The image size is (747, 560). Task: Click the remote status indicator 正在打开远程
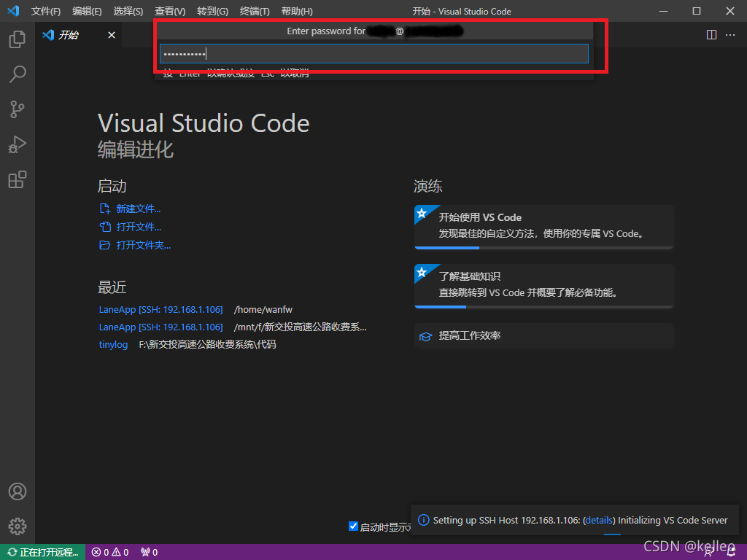[43, 552]
